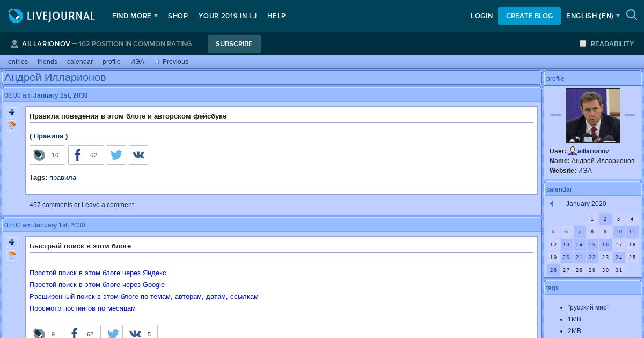Open the search magnifier icon
Viewport: 644px width, 338px height.
coord(632,15)
